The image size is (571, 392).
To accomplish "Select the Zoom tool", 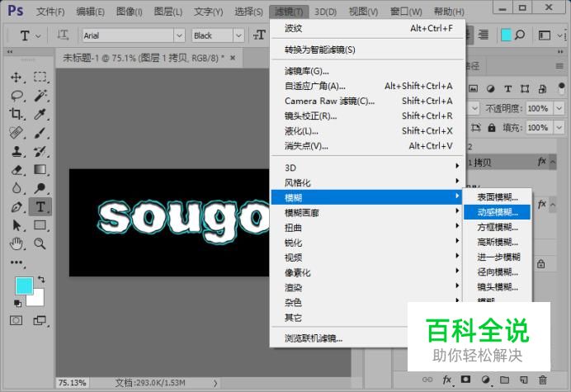I will (40, 243).
